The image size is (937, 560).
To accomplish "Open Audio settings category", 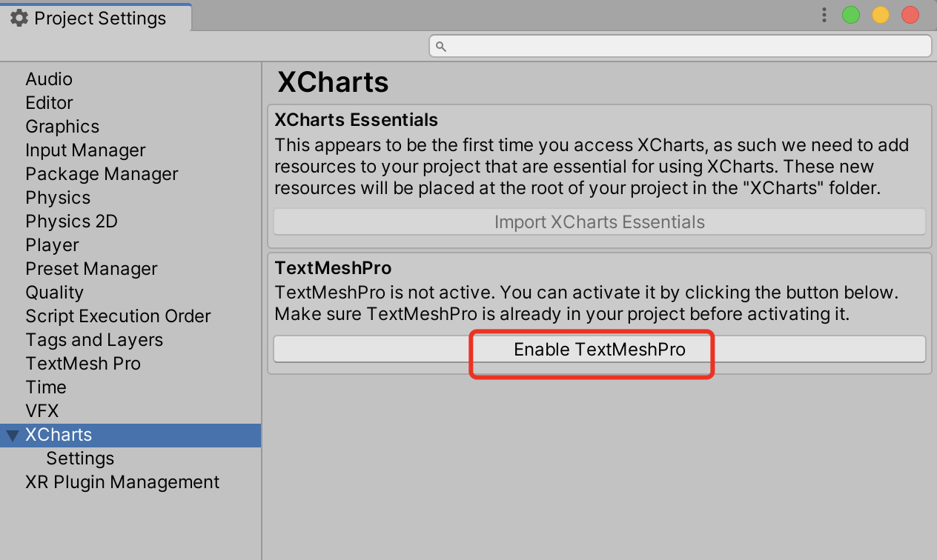I will pyautogui.click(x=49, y=79).
